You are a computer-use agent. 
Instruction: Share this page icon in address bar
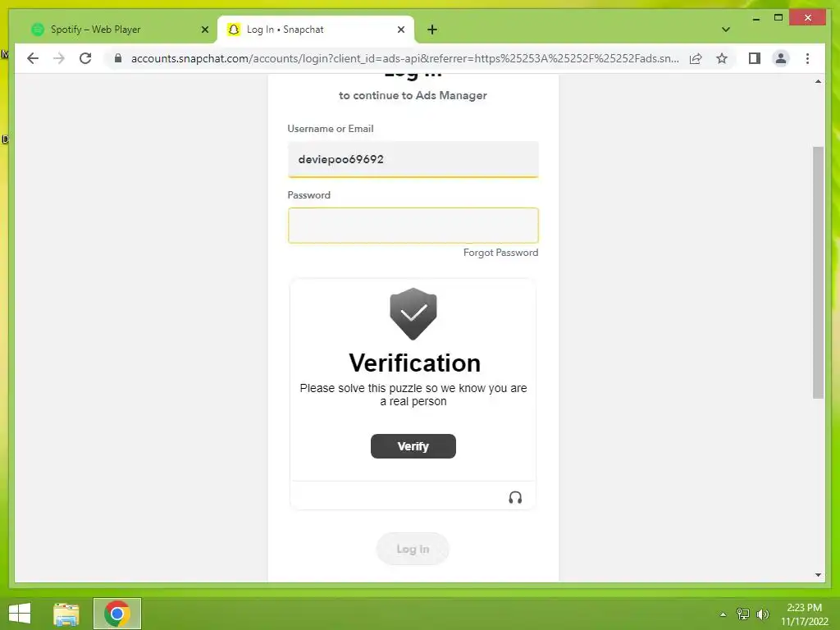tap(696, 58)
